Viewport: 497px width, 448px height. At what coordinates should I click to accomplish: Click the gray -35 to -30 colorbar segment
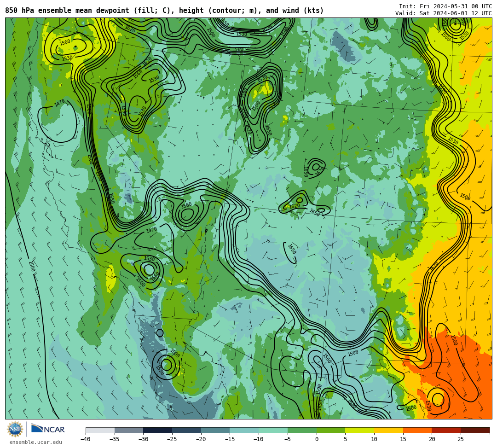click(129, 430)
